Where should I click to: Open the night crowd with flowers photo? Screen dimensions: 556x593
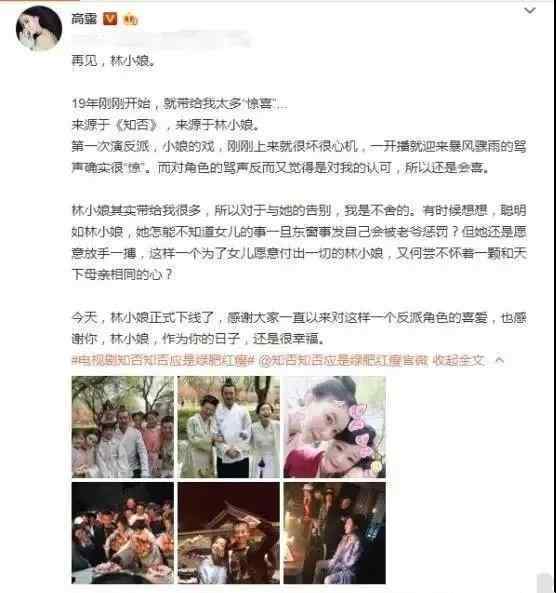(123, 533)
